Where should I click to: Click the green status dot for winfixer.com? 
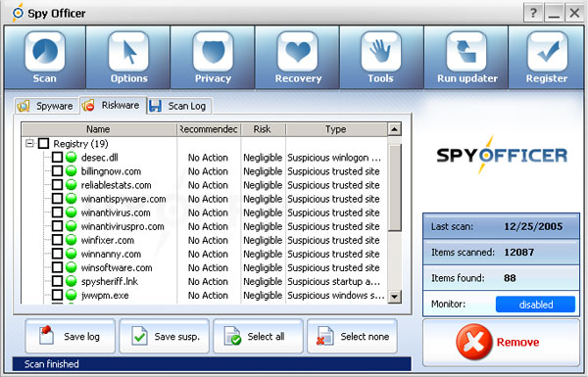click(71, 240)
